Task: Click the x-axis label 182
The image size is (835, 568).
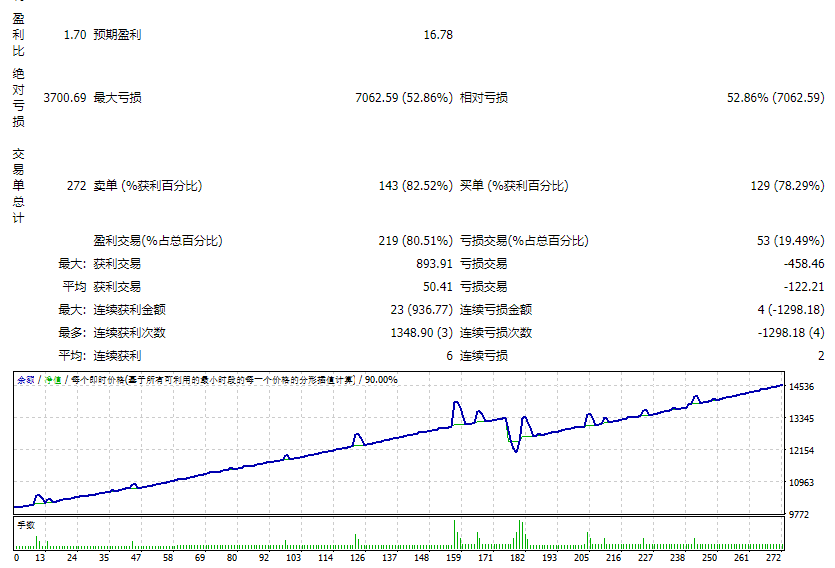Action: click(518, 558)
